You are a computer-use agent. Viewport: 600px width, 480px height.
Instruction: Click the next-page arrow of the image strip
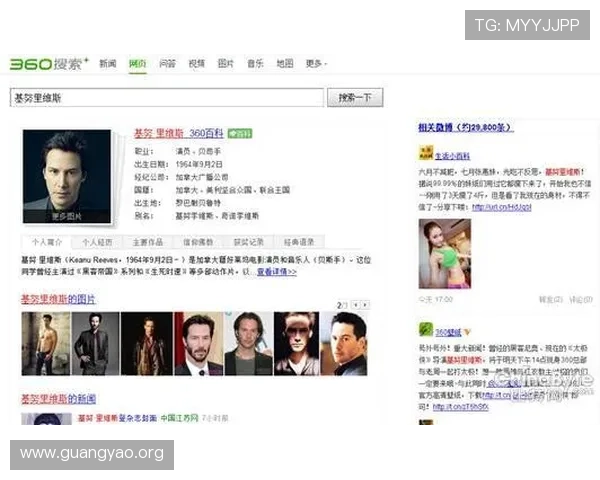click(365, 305)
